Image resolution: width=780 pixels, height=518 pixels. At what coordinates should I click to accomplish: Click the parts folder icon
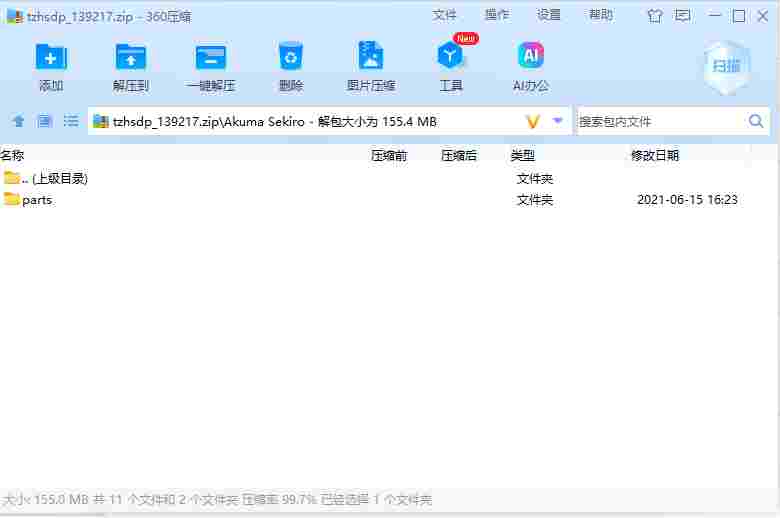click(11, 199)
